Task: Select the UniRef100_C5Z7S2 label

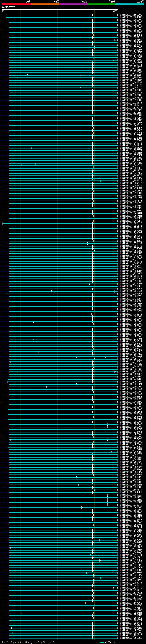Action: (131, 93)
